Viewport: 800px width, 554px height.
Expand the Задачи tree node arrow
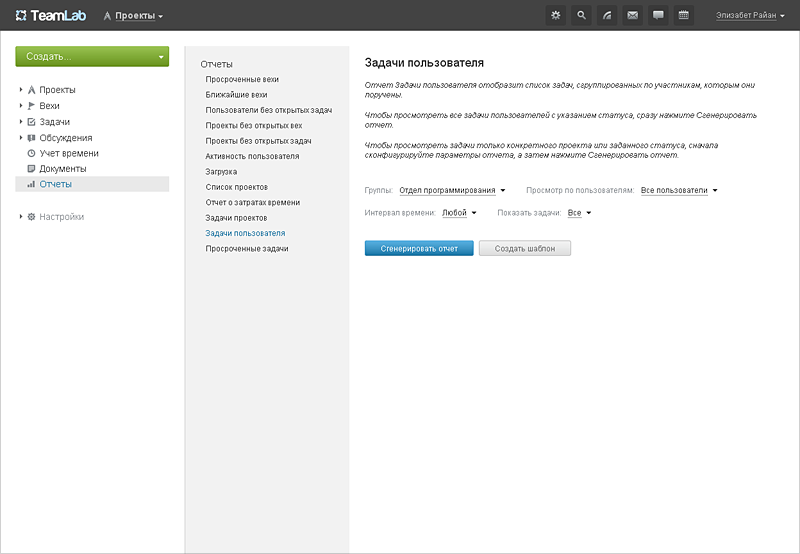21,121
